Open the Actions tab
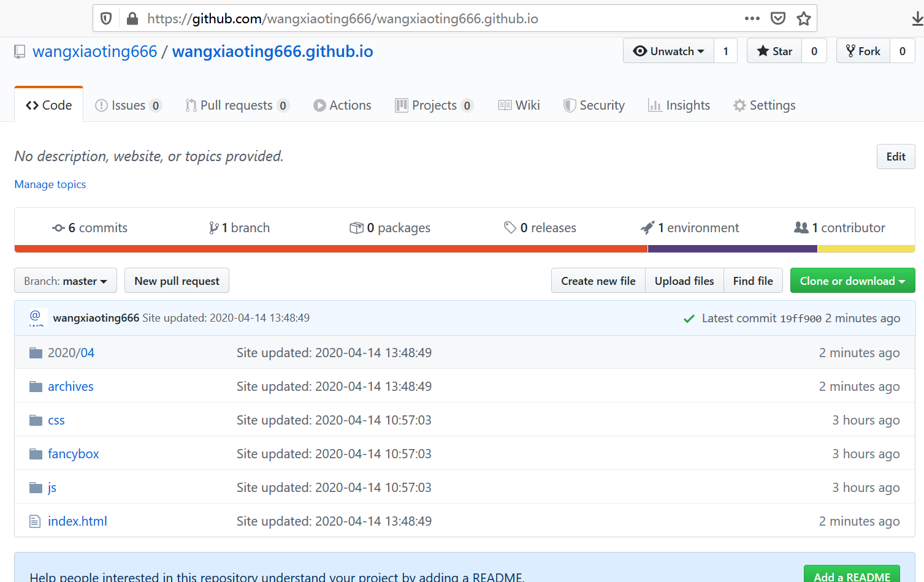924x582 pixels. [x=342, y=105]
